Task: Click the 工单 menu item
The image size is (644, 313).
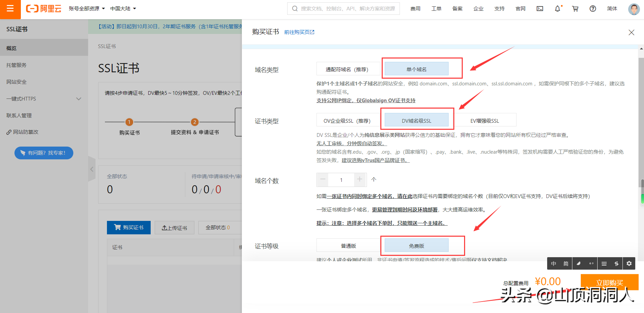Action: click(x=436, y=8)
